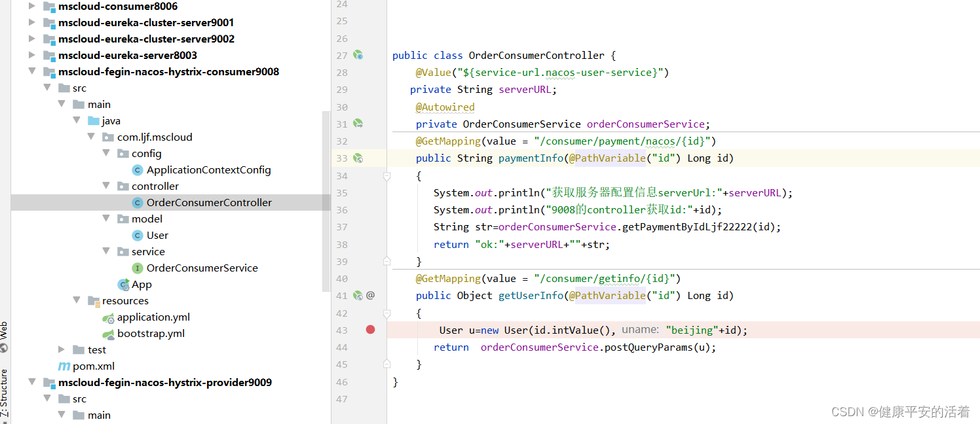The image size is (980, 424).
Task: Click the OrderConsumerController class icon
Action: click(x=136, y=202)
